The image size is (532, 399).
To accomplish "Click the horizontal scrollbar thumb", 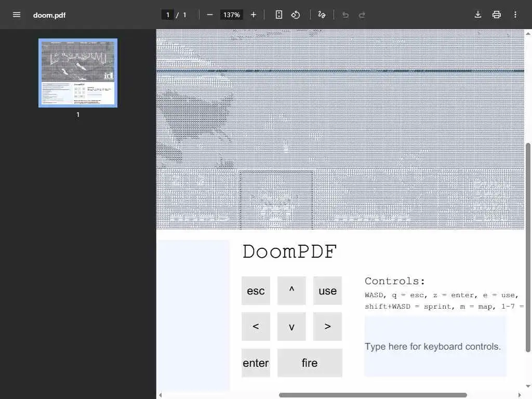I will coord(373,395).
